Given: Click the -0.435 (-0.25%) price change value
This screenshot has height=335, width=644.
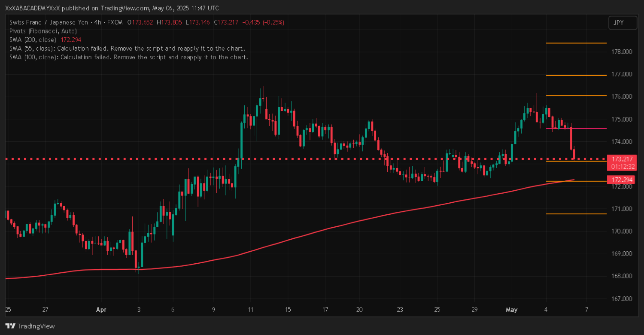Looking at the screenshot, I should click(x=263, y=22).
